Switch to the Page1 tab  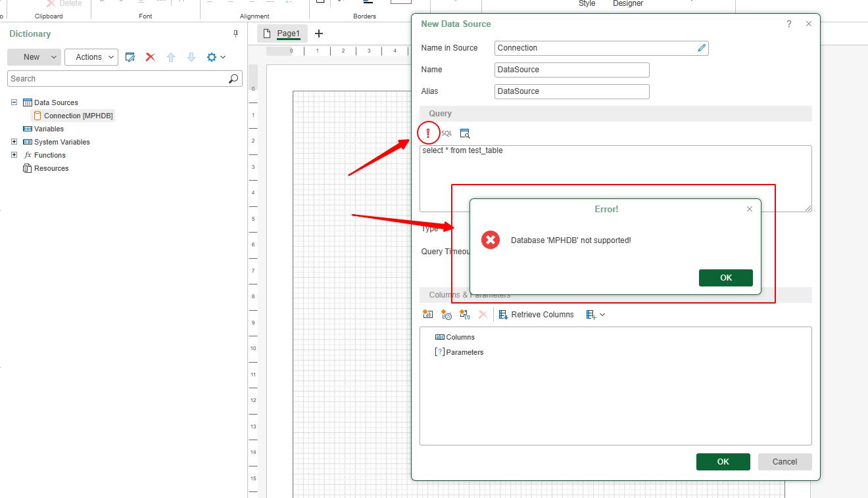[x=282, y=34]
